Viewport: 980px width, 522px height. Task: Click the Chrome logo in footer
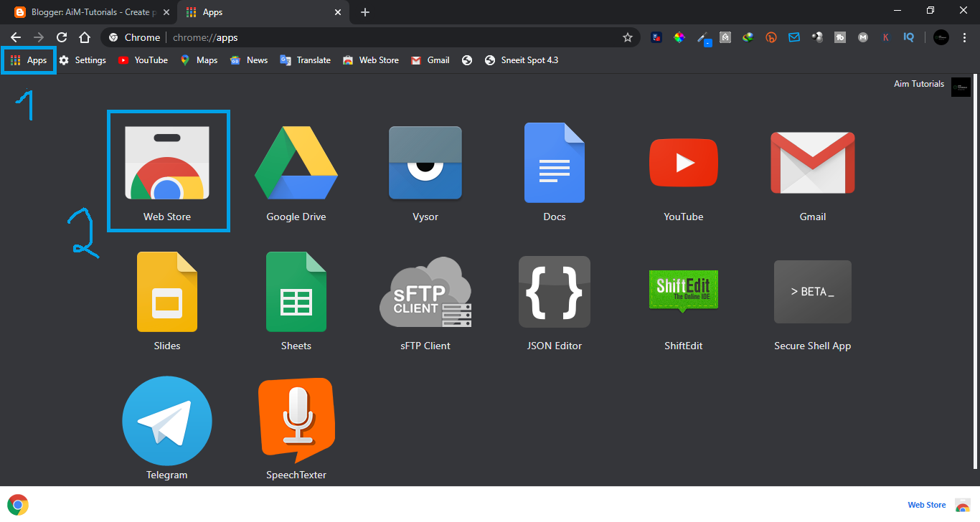point(18,505)
